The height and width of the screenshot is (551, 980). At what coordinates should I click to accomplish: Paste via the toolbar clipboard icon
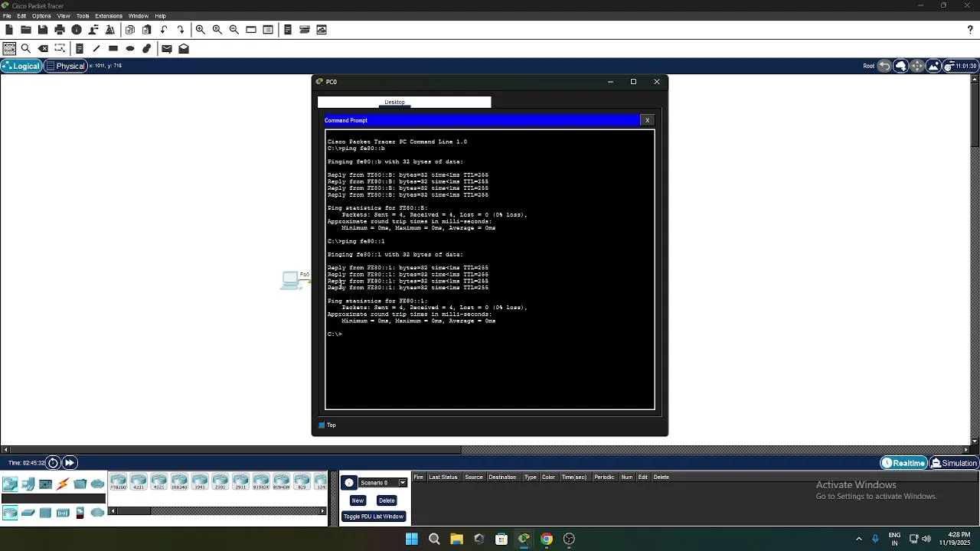coord(147,30)
